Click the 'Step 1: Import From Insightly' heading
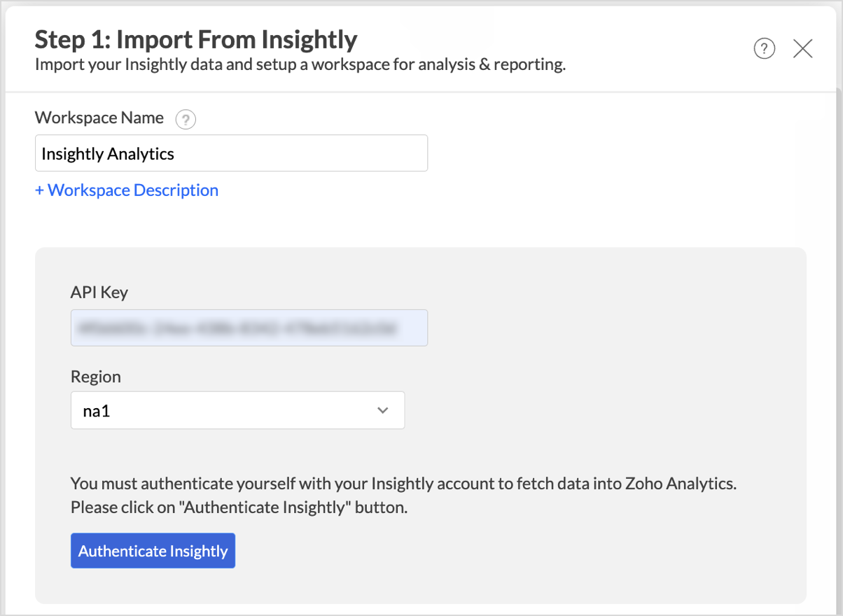 pos(196,40)
